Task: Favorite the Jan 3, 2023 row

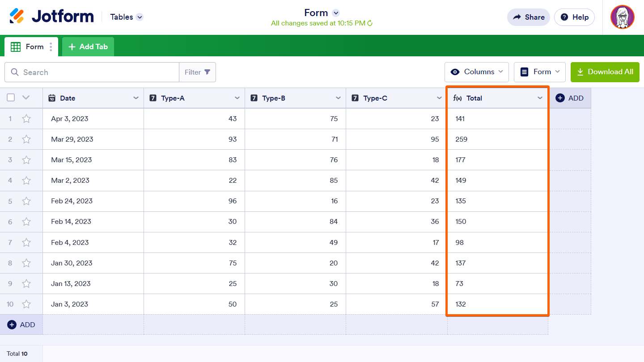Action: 26,304
